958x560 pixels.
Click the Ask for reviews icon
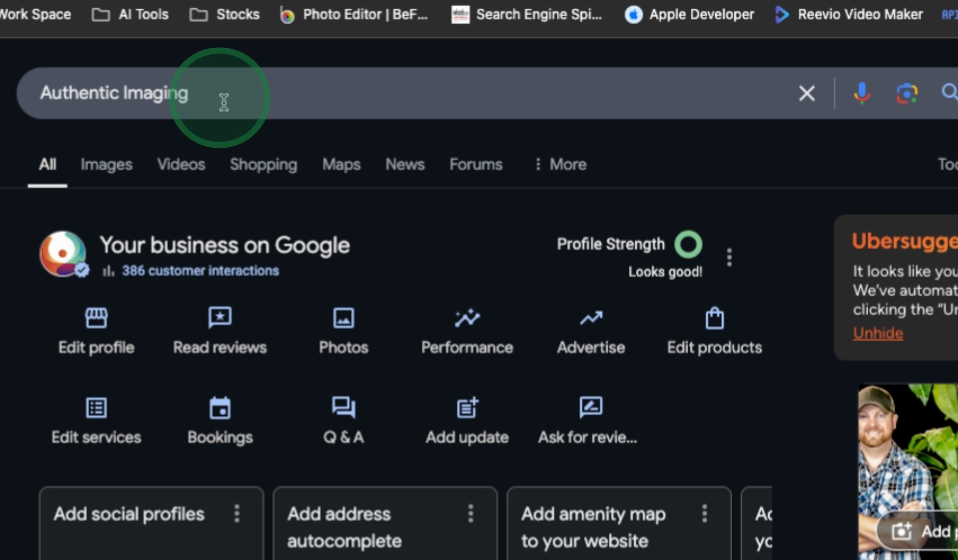coord(591,408)
